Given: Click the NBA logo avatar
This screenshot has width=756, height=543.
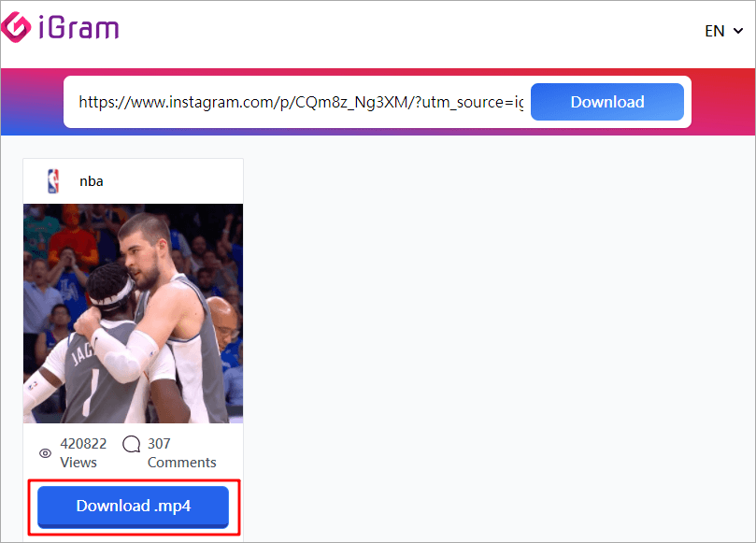Looking at the screenshot, I should pos(53,181).
